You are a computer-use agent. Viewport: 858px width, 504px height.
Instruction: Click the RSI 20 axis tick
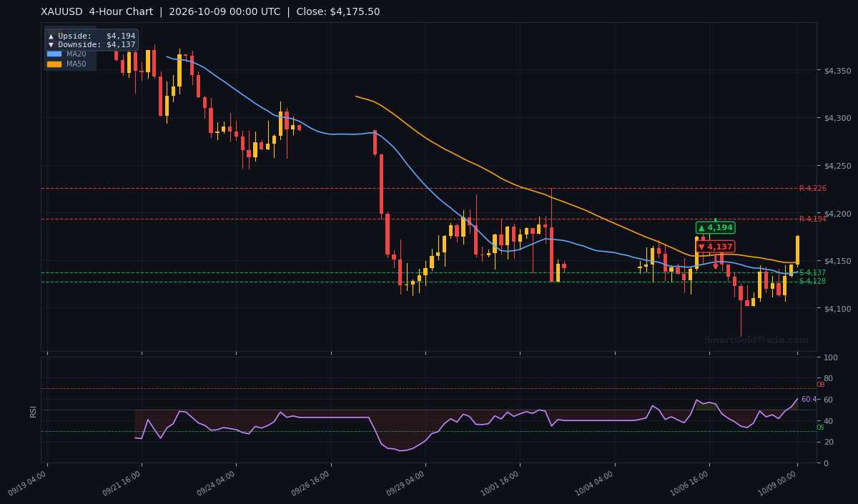click(x=829, y=443)
